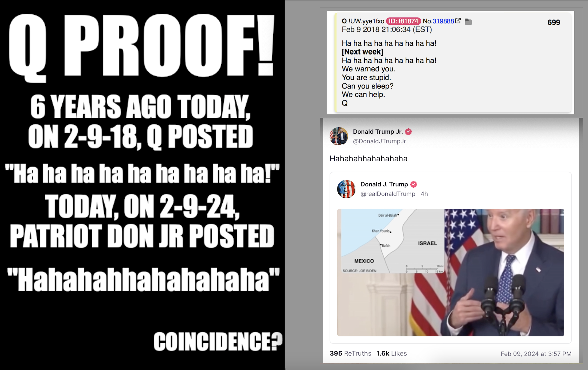Click the Hahahahhahahahaha post text
Screen dimensions: 588x370
(x=368, y=158)
